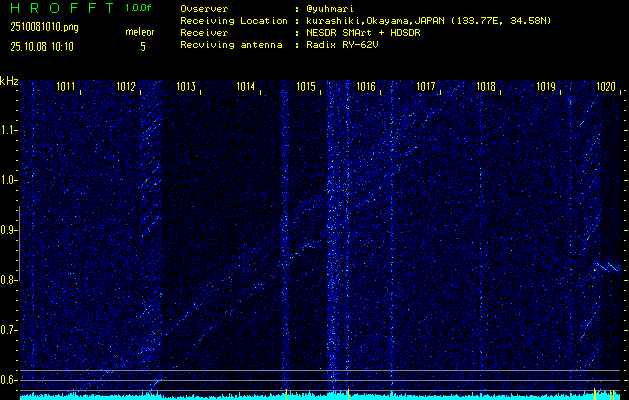Select the file name 2510081010.png
Screen dimensions: 629x400
[44, 27]
